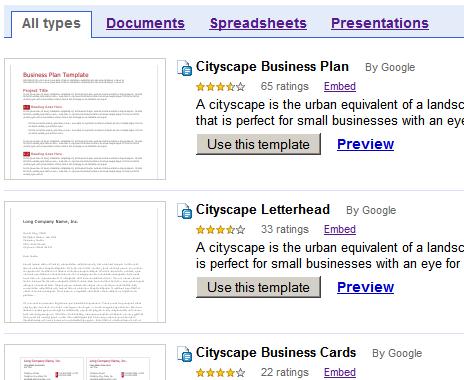Select the All types tab
The width and height of the screenshot is (464, 380).
[x=51, y=24]
